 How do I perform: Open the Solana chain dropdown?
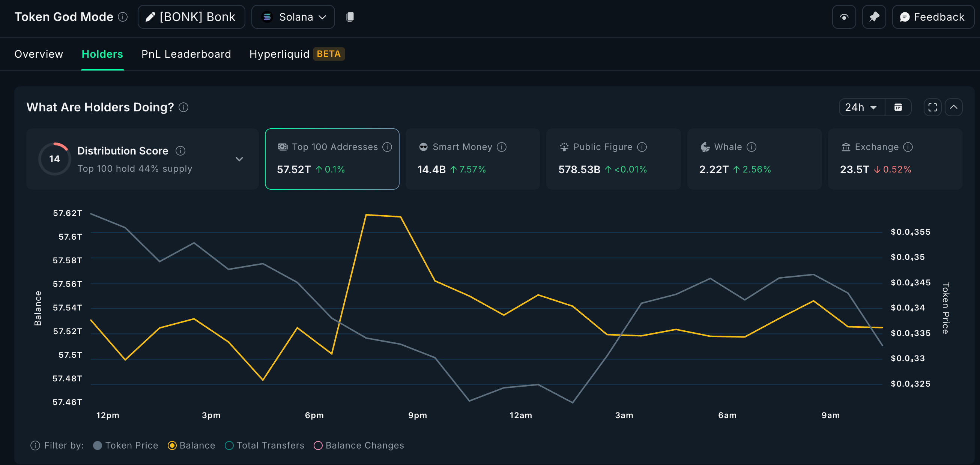click(x=293, y=17)
